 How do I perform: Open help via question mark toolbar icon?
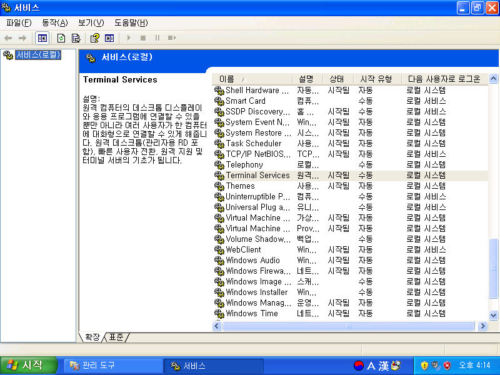pyautogui.click(x=95, y=38)
